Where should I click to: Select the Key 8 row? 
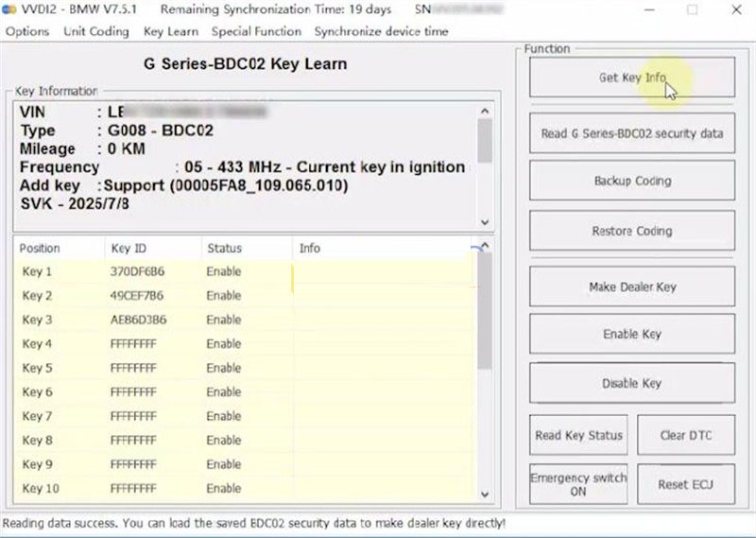coord(244,441)
